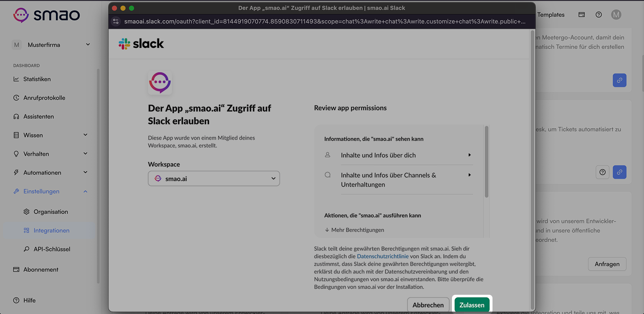Screen dimensions: 644x314
Task: Click the site settings icon in the address bar
Action: click(x=115, y=21)
